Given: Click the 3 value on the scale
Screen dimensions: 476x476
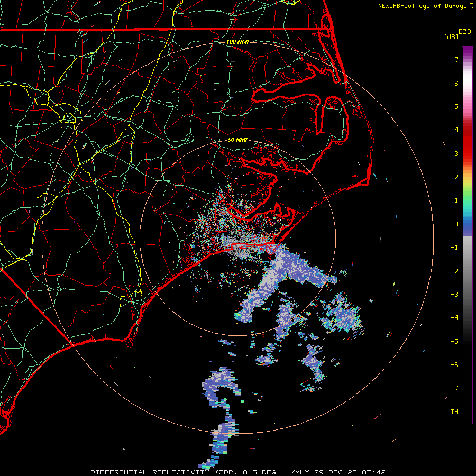Looking at the screenshot, I should 456,153.
